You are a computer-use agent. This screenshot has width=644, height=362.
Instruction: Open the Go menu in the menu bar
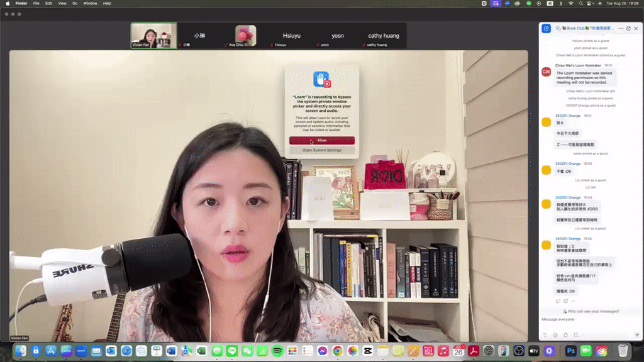point(75,3)
